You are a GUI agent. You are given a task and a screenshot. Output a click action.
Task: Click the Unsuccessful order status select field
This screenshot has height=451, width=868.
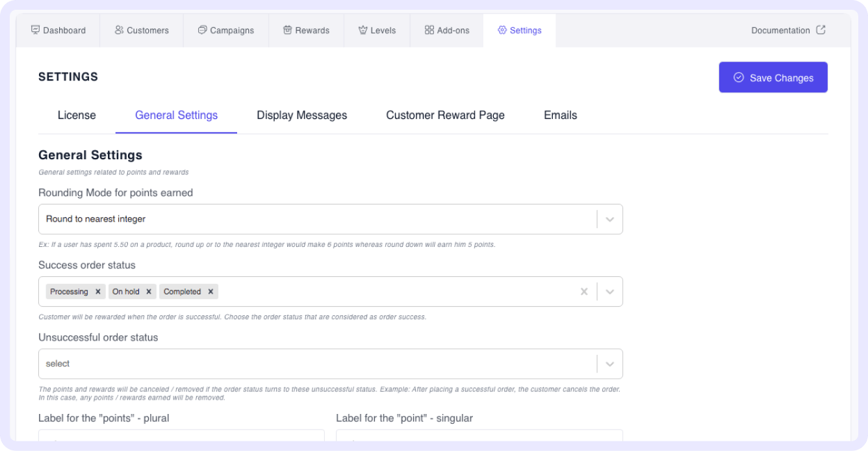tap(331, 364)
